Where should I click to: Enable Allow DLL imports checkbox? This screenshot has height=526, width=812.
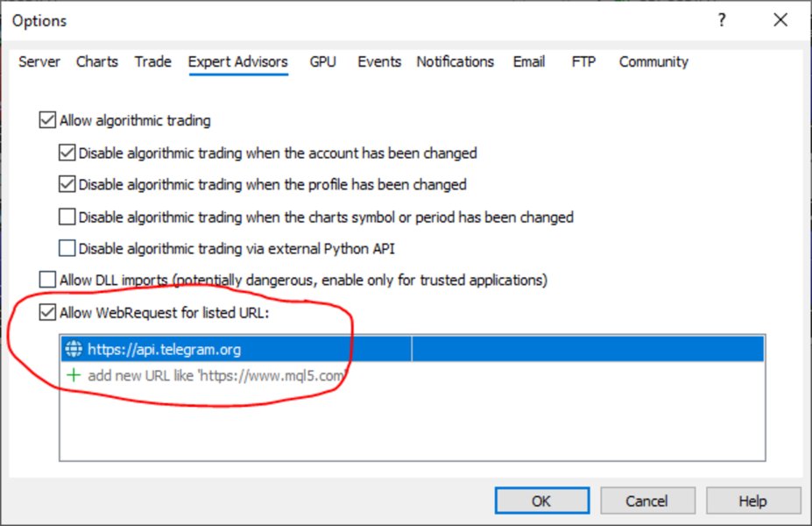click(47, 280)
